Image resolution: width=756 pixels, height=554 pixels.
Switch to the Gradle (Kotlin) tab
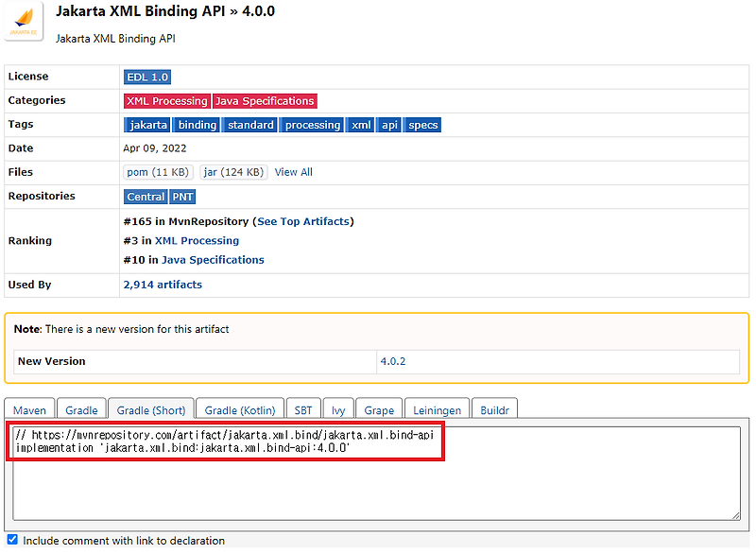pyautogui.click(x=239, y=409)
